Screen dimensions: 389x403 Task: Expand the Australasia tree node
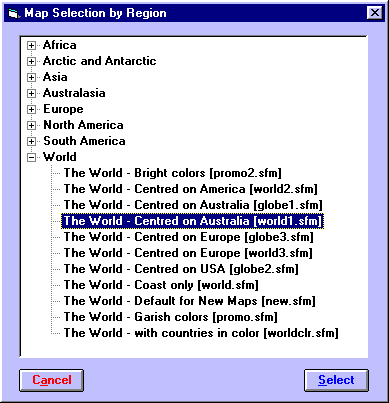coord(31,93)
